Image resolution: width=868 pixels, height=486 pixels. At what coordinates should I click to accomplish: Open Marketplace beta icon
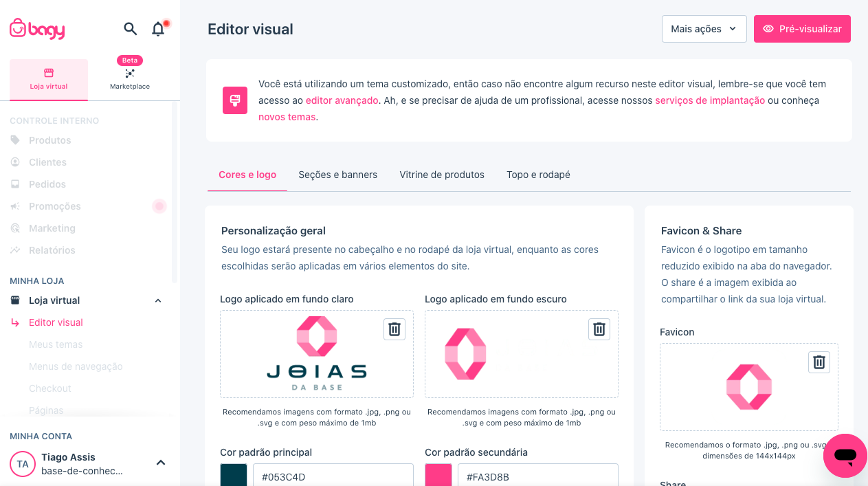coord(130,74)
